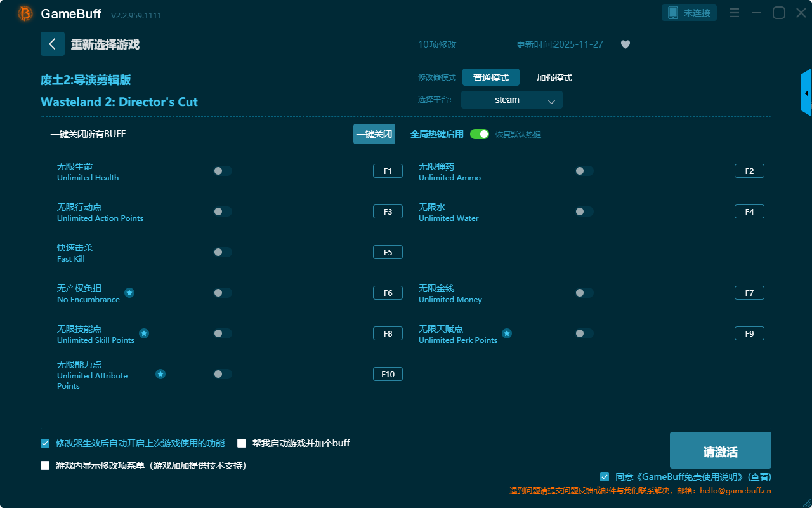Click the back arrow to reselect game
812x508 pixels.
pyautogui.click(x=53, y=44)
